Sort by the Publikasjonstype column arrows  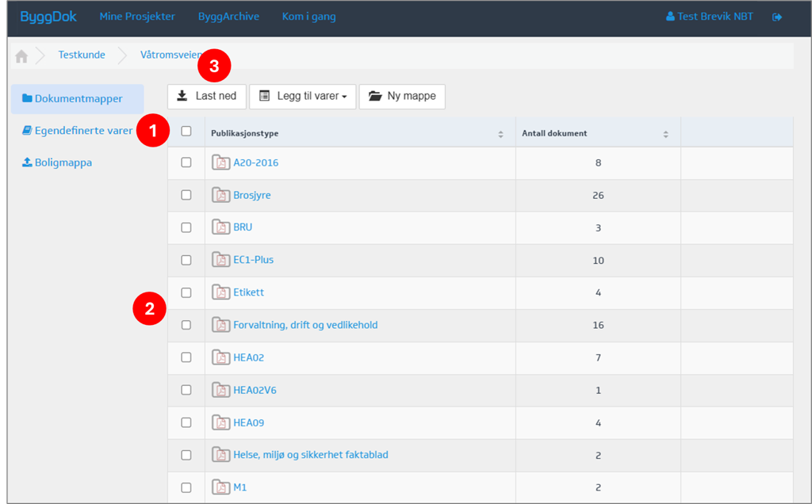point(500,134)
